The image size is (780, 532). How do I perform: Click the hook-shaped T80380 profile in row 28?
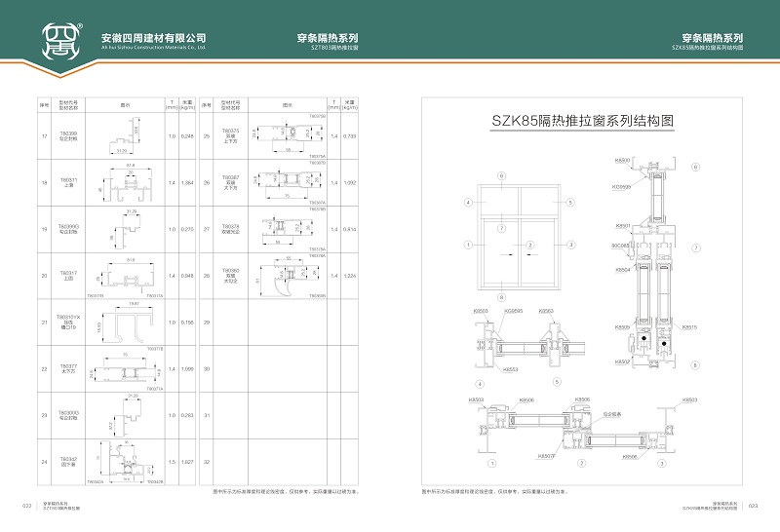(x=289, y=277)
